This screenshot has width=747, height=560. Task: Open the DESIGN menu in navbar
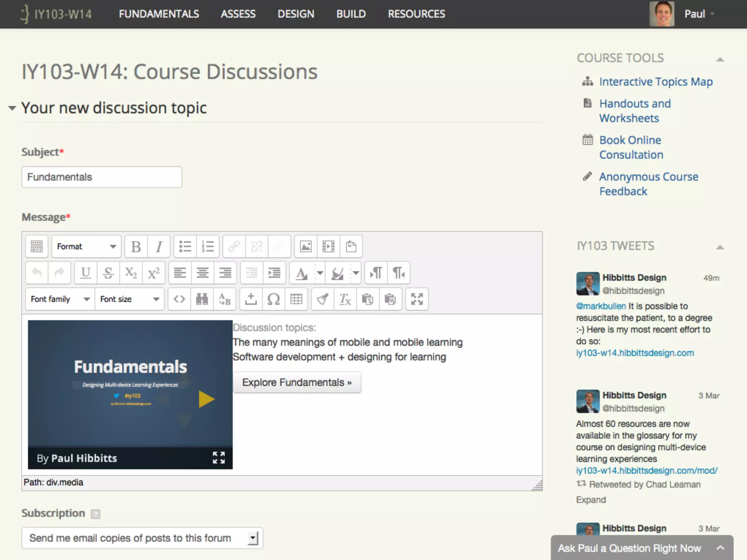pos(296,14)
